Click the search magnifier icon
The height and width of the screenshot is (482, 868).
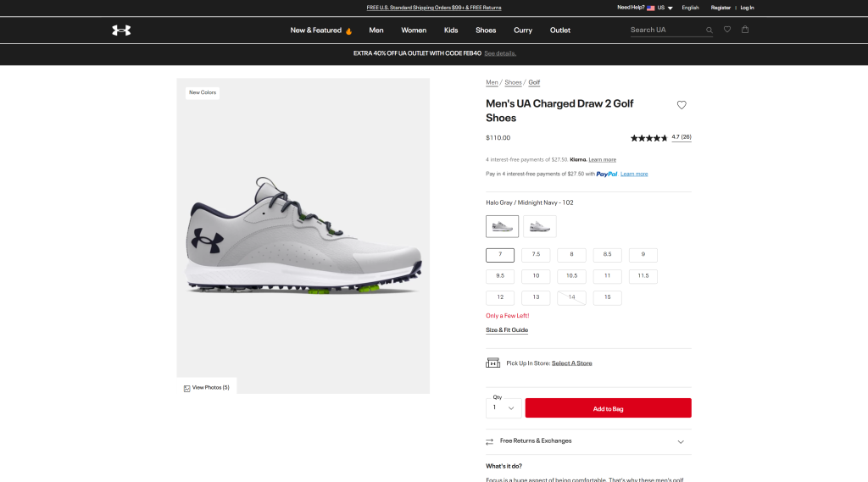point(709,30)
